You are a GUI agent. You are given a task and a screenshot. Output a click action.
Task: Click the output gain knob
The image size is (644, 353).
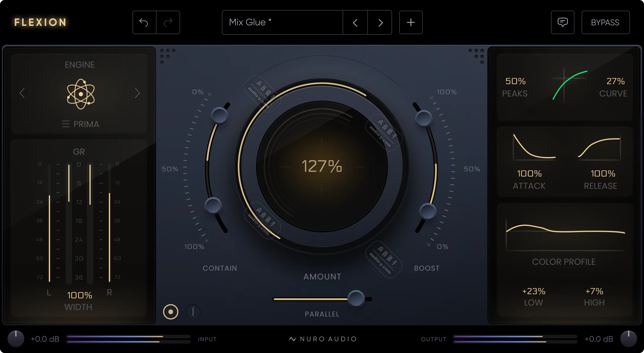628,339
